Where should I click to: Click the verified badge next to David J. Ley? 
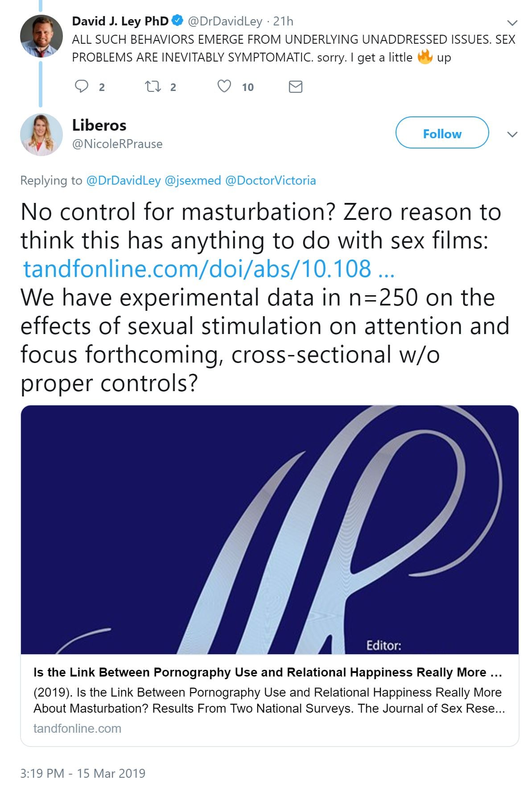(177, 21)
